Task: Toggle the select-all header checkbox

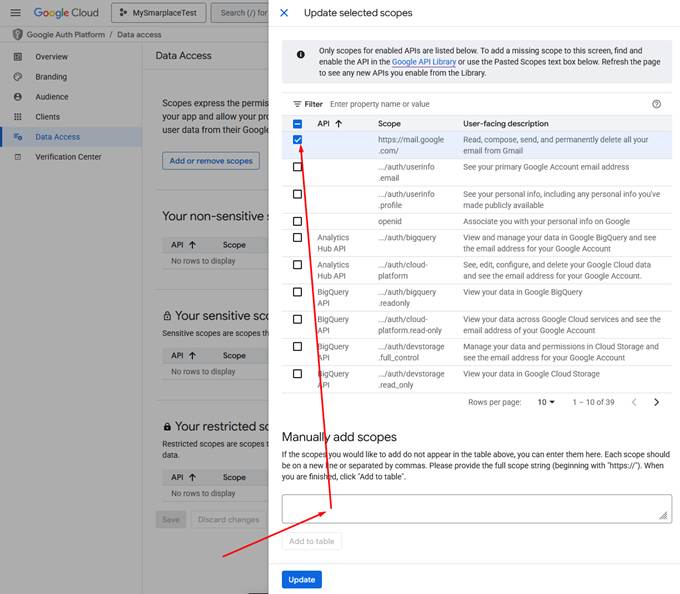Action: 298,124
